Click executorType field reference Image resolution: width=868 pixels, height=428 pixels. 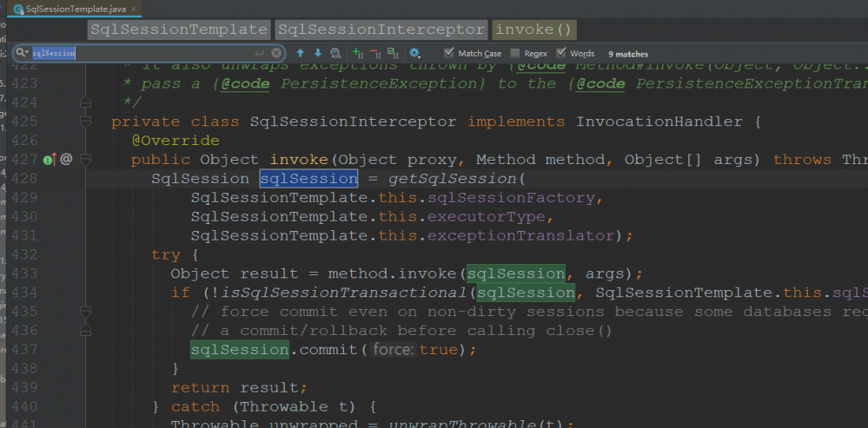tap(486, 217)
